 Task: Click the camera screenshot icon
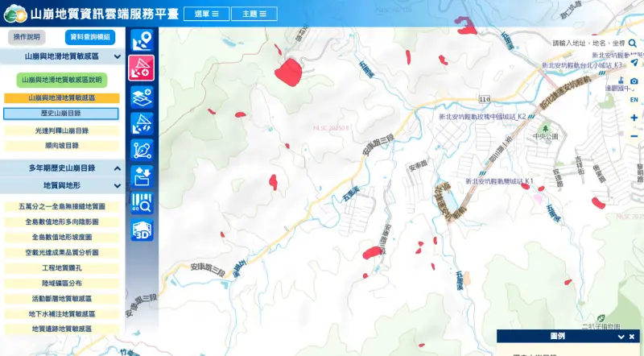tap(634, 81)
